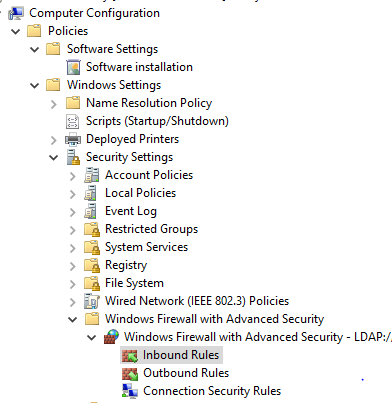Open Scripts (Startup/Shutdown)

157,121
